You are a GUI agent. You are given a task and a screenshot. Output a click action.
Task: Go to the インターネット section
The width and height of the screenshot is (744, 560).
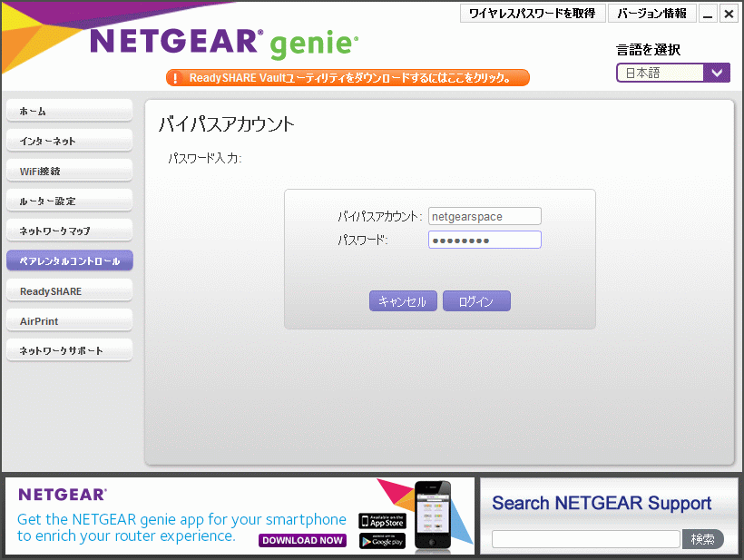pos(69,142)
